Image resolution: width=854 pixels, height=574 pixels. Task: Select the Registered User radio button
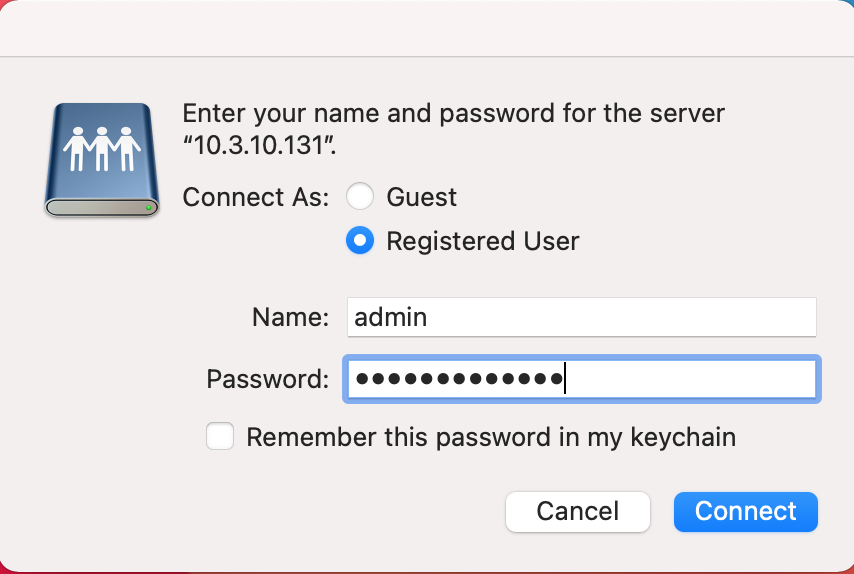pos(360,240)
